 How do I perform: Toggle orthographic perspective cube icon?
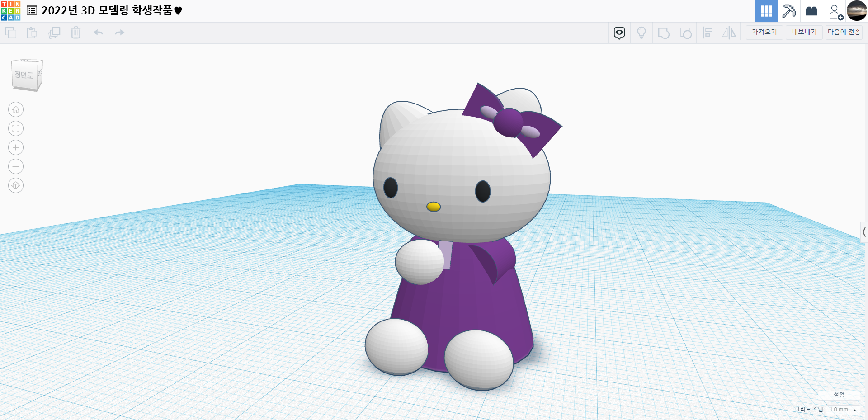click(16, 185)
